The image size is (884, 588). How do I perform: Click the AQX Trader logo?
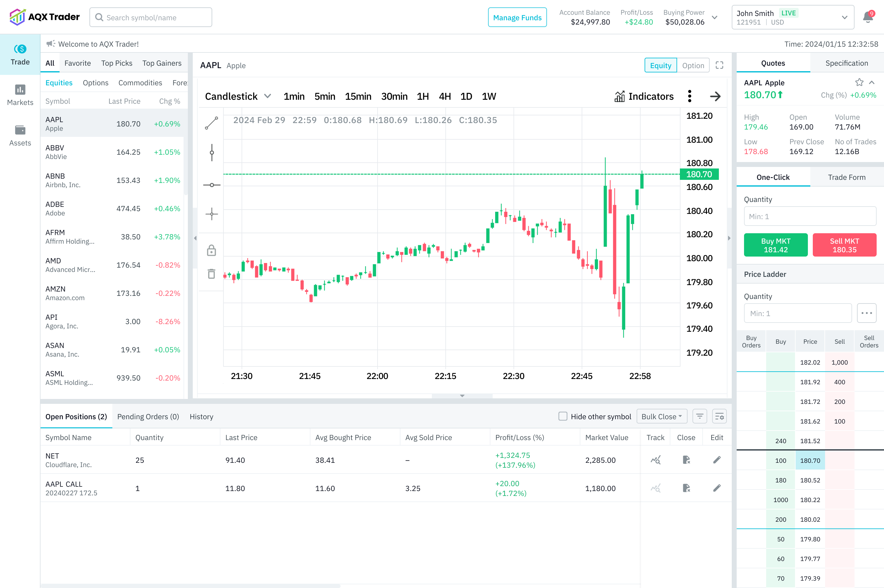[44, 17]
